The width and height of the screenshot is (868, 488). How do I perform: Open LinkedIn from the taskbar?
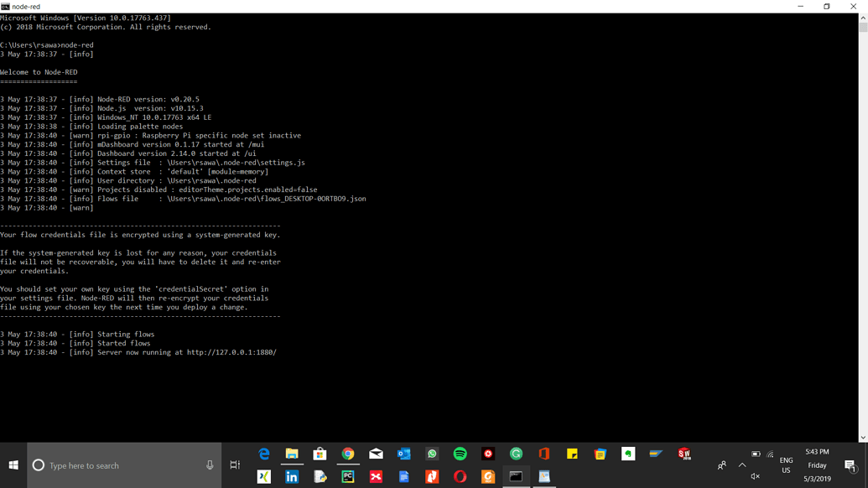(292, 476)
